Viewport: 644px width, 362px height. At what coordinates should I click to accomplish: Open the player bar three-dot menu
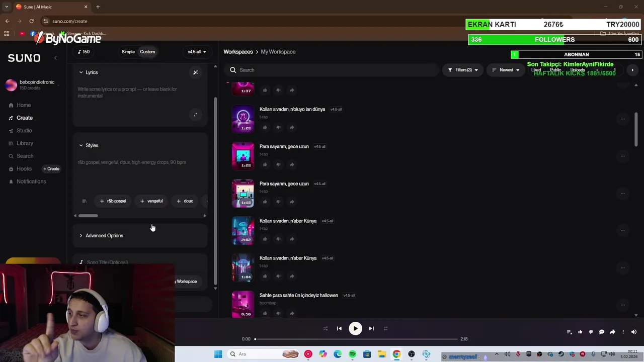coord(623,332)
